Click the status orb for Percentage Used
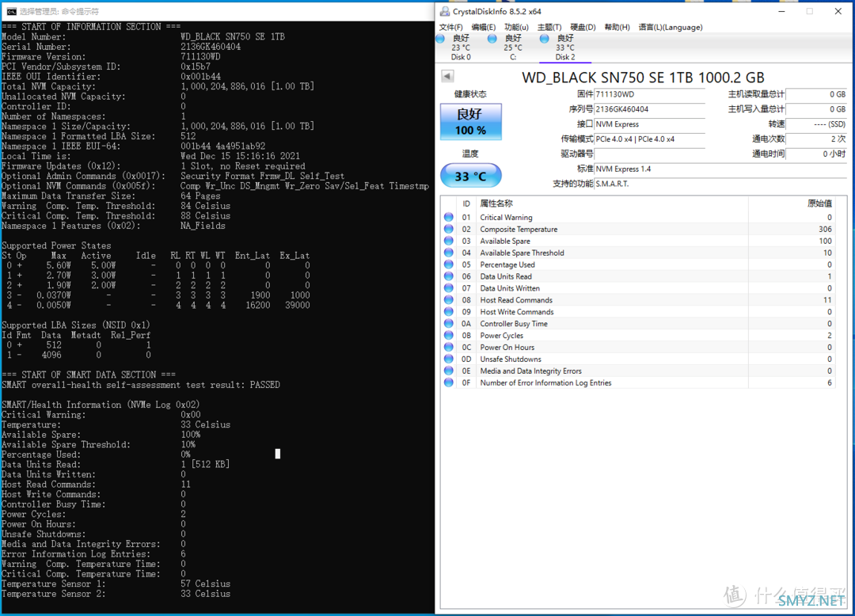Image resolution: width=855 pixels, height=616 pixels. pos(448,264)
